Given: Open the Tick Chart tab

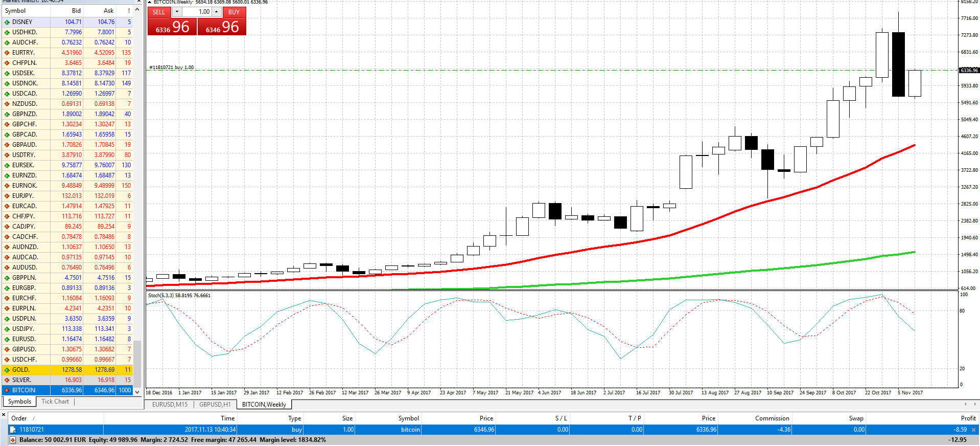Looking at the screenshot, I should pos(55,402).
